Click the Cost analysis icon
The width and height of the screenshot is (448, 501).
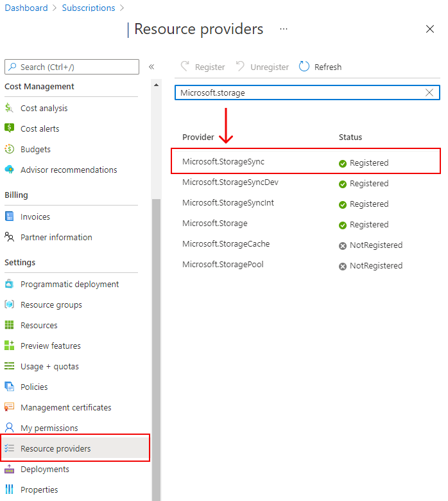click(9, 108)
